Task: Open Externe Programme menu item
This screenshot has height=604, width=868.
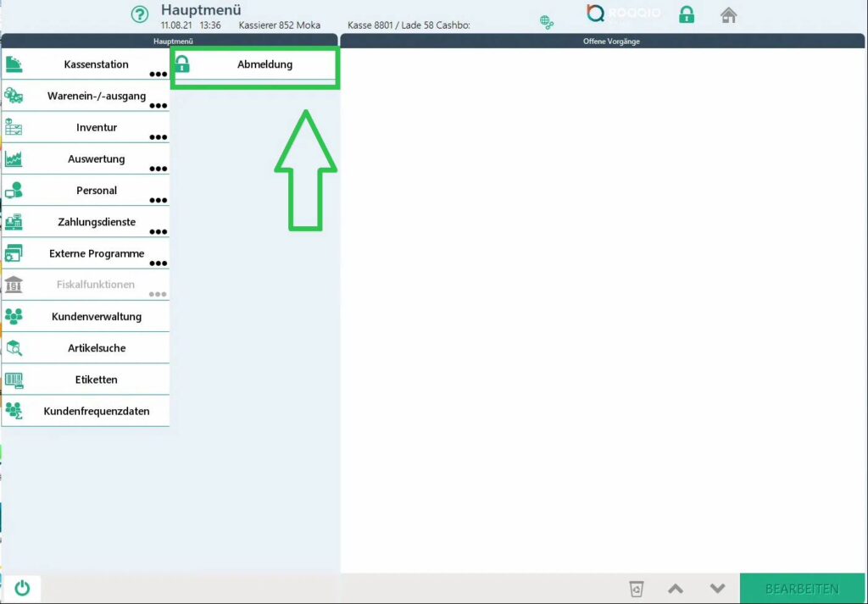Action: tap(96, 253)
